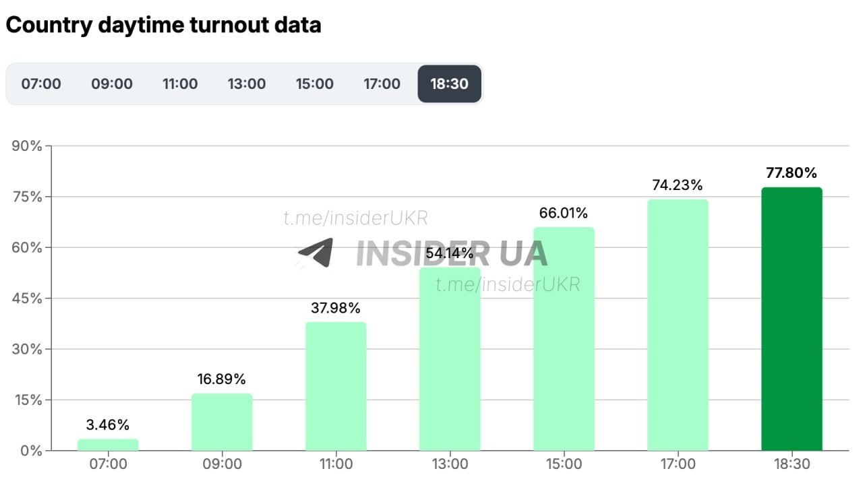The height and width of the screenshot is (504, 863).
Task: Select the 07:00 time tab
Action: click(41, 84)
